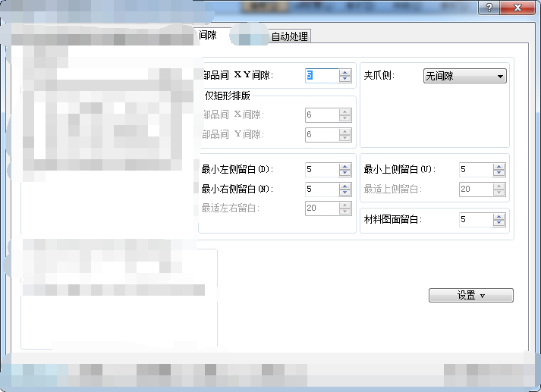Decrease 最小上侧留白 with down arrow
Viewport: 541px width, 392px height.
point(499,173)
